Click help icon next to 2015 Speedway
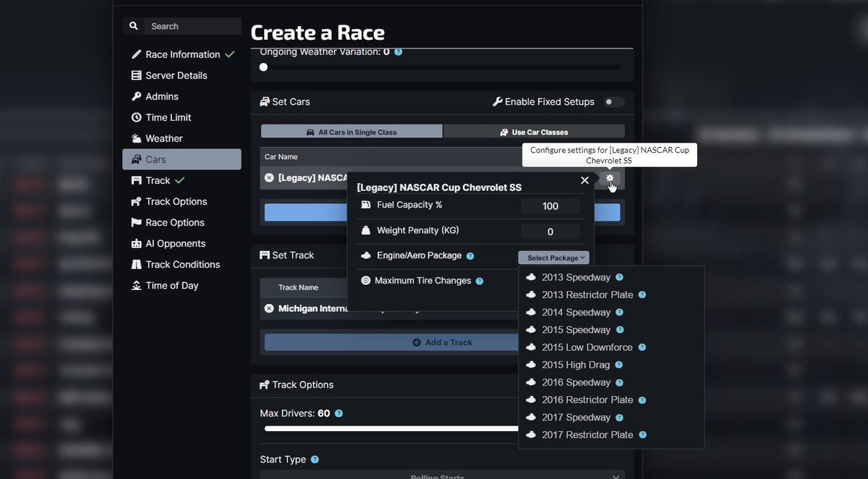 (619, 330)
